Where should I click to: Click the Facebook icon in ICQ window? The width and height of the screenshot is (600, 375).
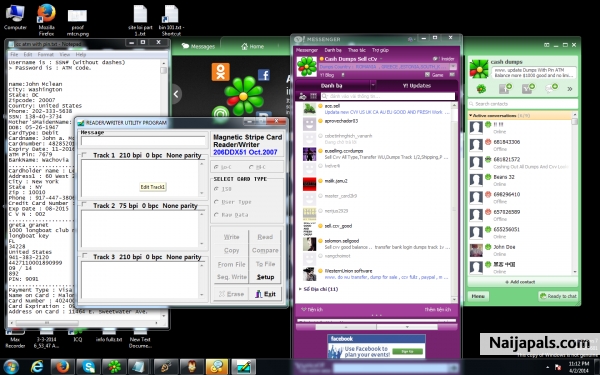pos(264,75)
